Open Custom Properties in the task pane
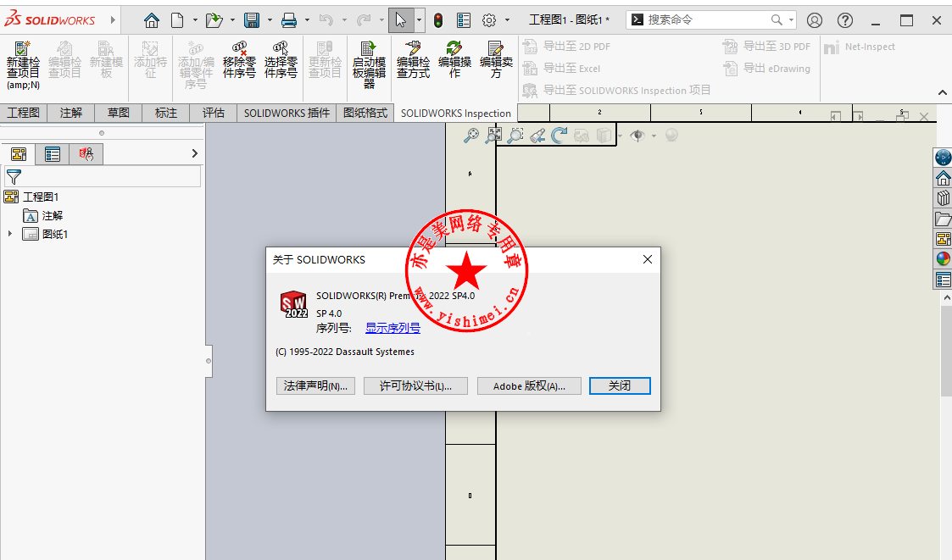This screenshot has width=952, height=560. click(x=943, y=280)
